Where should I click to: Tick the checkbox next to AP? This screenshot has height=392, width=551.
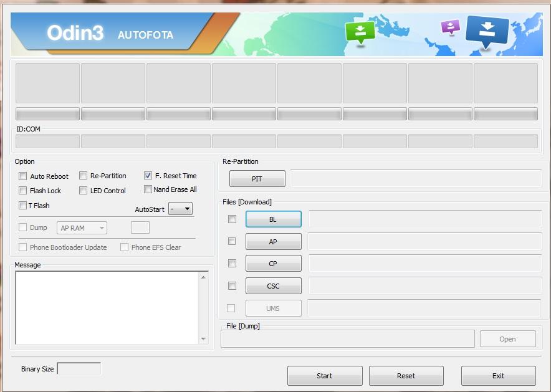[x=232, y=241]
